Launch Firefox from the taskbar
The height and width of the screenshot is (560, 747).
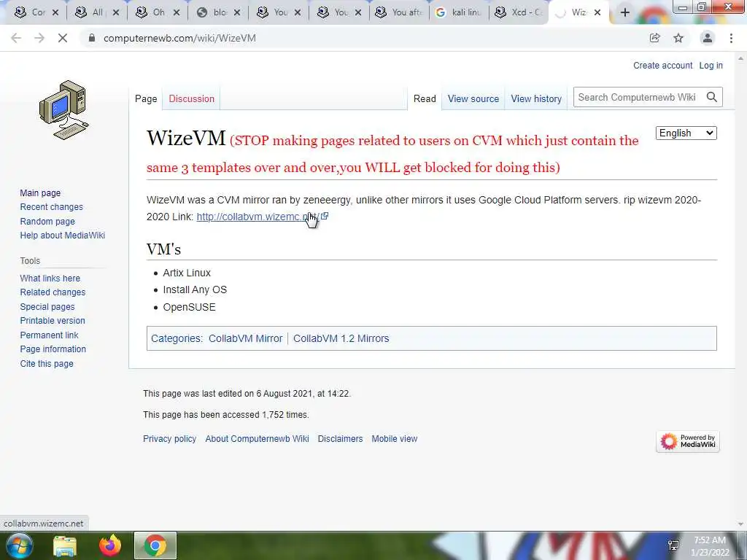(110, 545)
